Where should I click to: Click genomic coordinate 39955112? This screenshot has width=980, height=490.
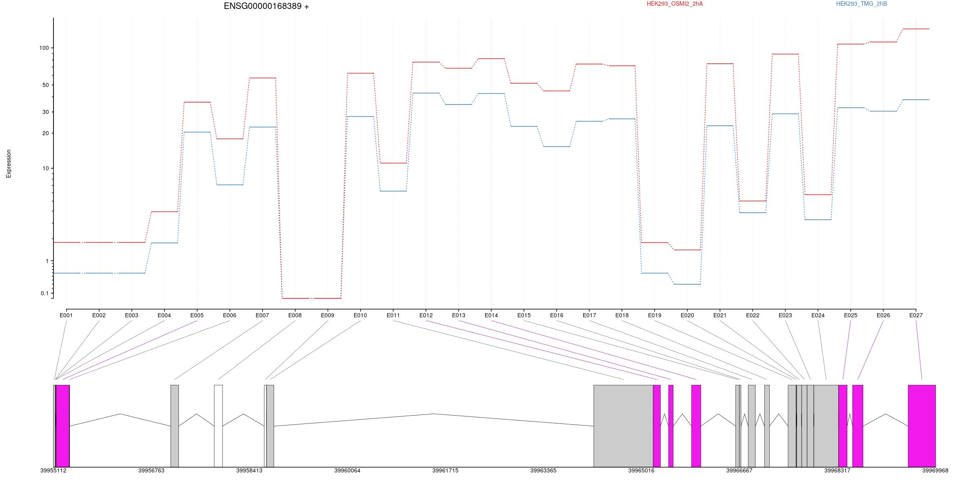click(53, 470)
